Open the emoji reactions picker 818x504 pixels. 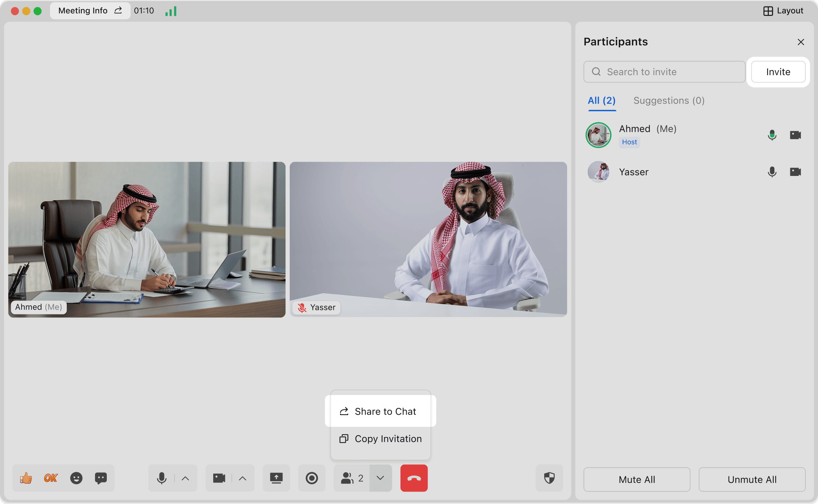76,478
